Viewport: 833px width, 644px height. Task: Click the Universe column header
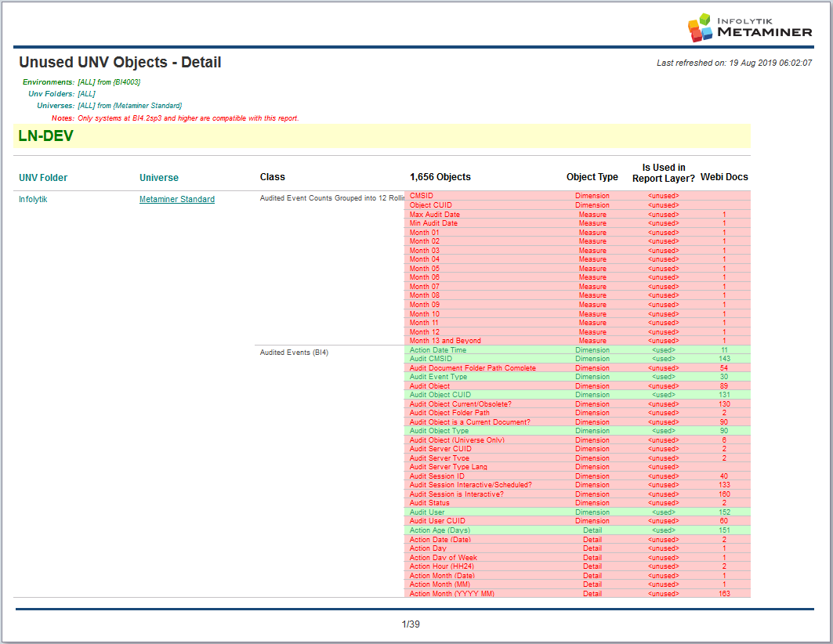pyautogui.click(x=159, y=178)
